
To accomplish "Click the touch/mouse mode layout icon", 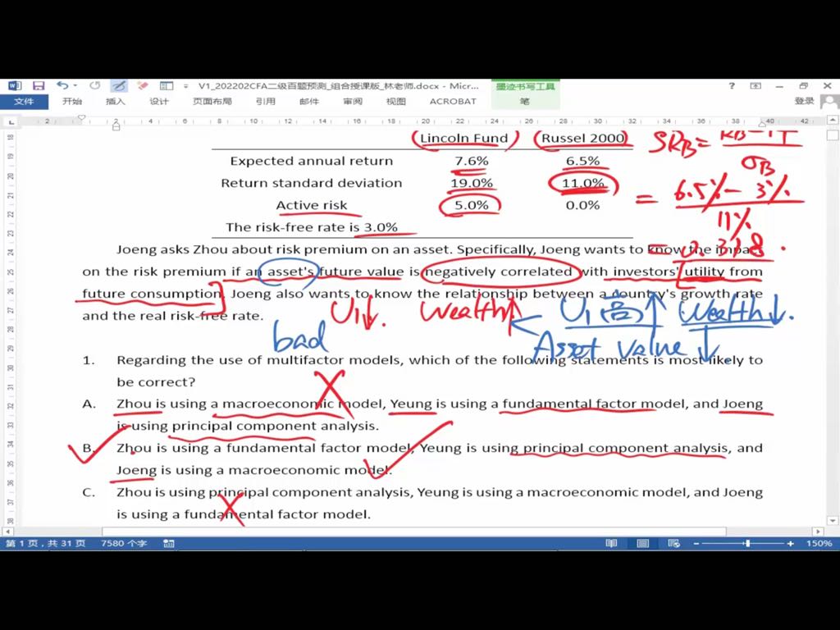I will click(x=167, y=85).
